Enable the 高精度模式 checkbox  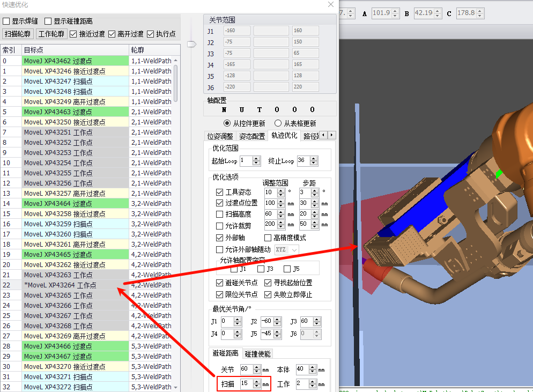(x=268, y=238)
